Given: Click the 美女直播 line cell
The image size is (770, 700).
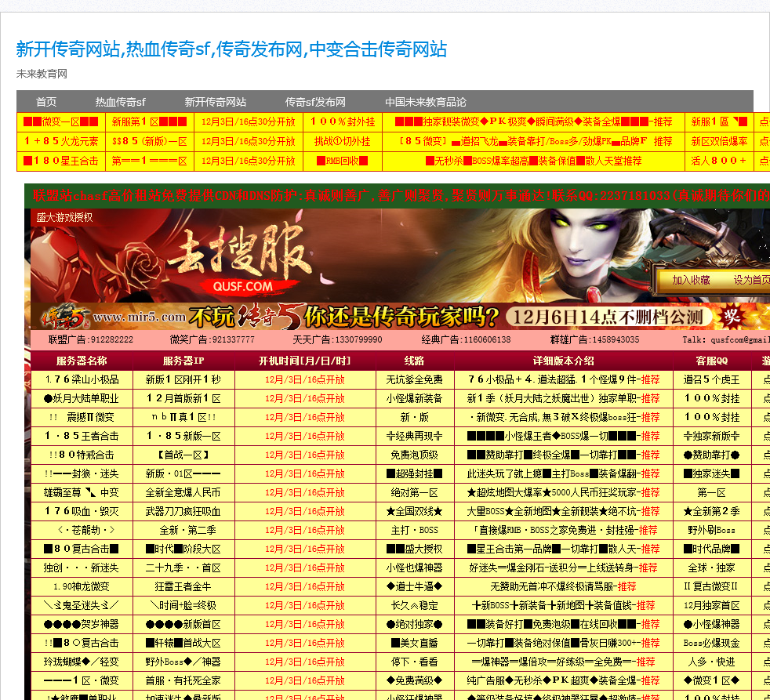Looking at the screenshot, I should [414, 643].
